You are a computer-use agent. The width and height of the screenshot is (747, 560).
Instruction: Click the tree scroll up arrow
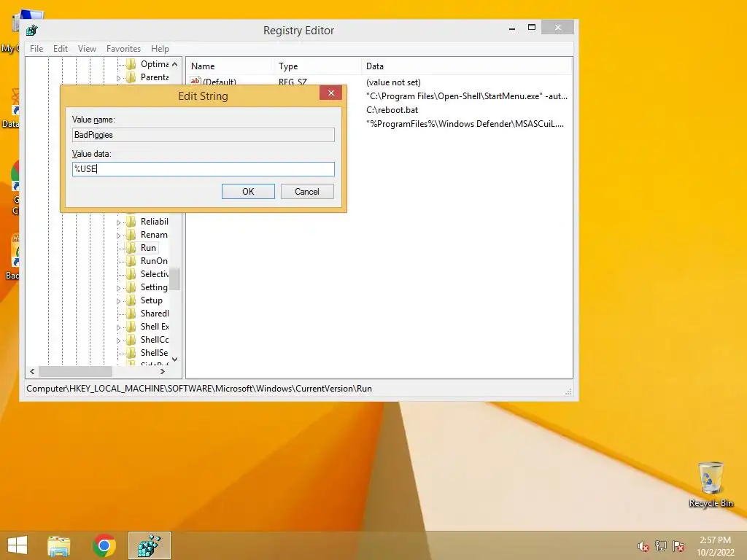175,64
